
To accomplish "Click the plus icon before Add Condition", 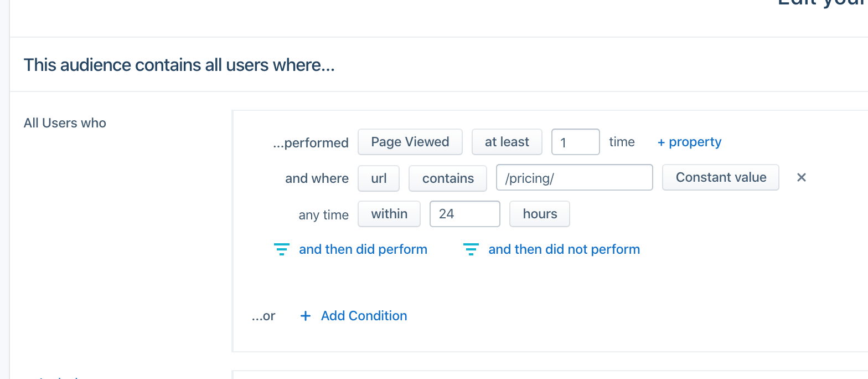I will [x=305, y=316].
